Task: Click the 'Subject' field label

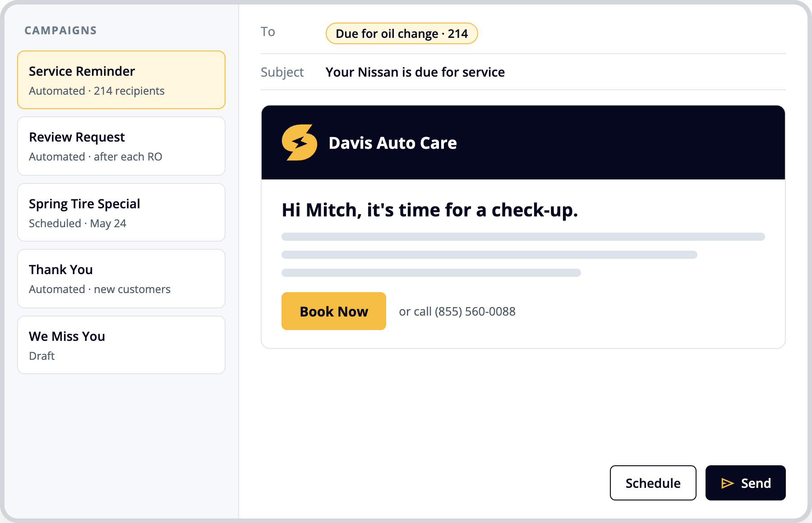Action: pos(282,72)
